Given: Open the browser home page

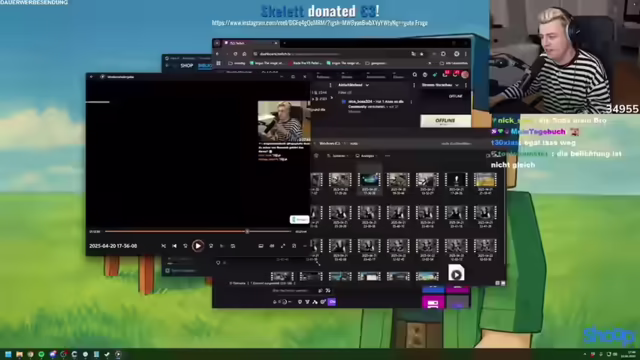Looking at the screenshot, I should (x=244, y=54).
